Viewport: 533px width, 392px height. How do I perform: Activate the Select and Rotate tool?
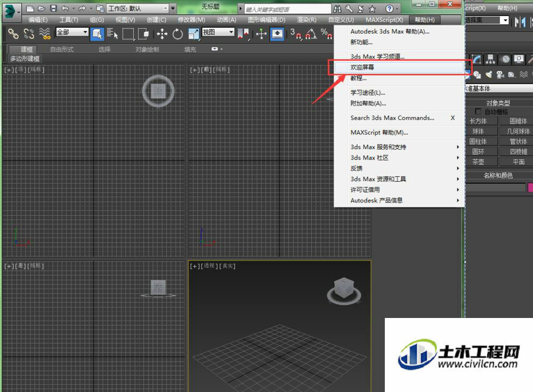[x=177, y=34]
